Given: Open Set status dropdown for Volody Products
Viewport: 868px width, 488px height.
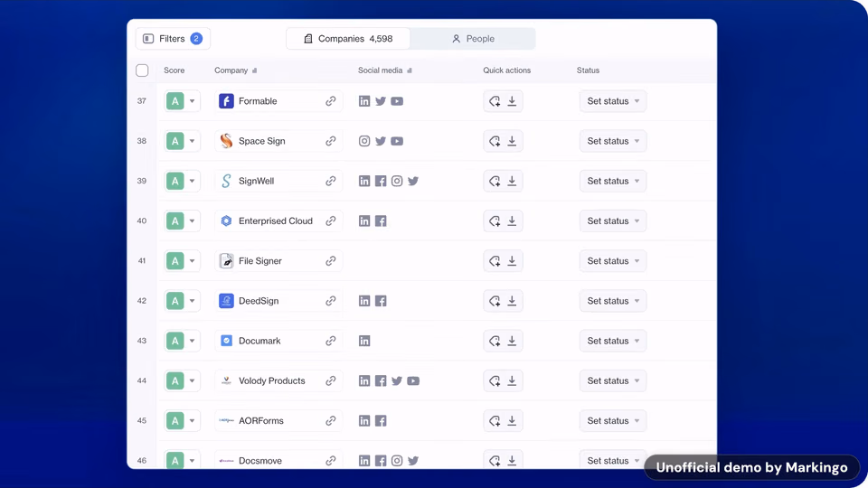Looking at the screenshot, I should coord(613,380).
